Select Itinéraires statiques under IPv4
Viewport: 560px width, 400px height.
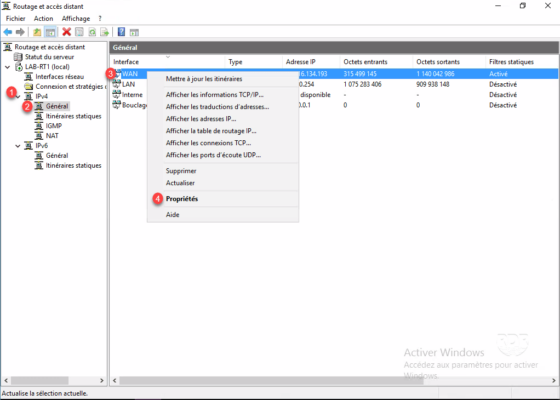pos(73,116)
